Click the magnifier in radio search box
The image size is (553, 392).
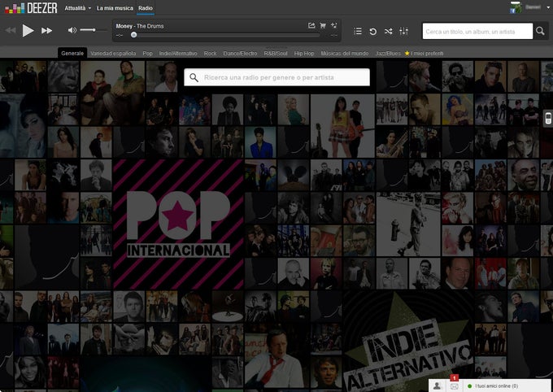[x=194, y=77]
